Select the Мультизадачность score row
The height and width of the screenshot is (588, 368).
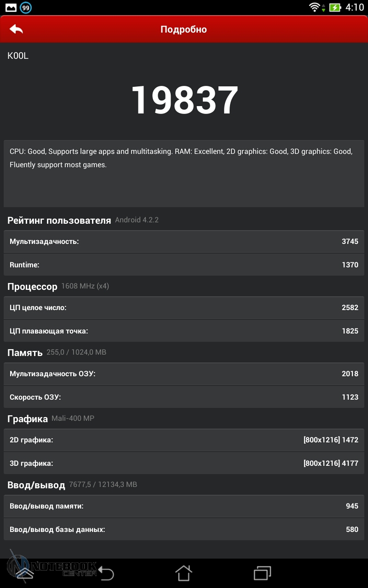coord(184,241)
